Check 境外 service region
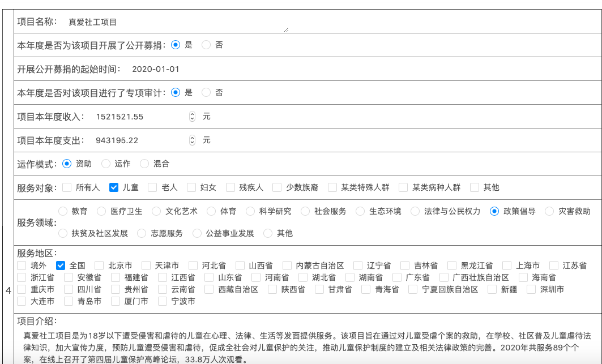Image resolution: width=602 pixels, height=364 pixels. coord(22,265)
